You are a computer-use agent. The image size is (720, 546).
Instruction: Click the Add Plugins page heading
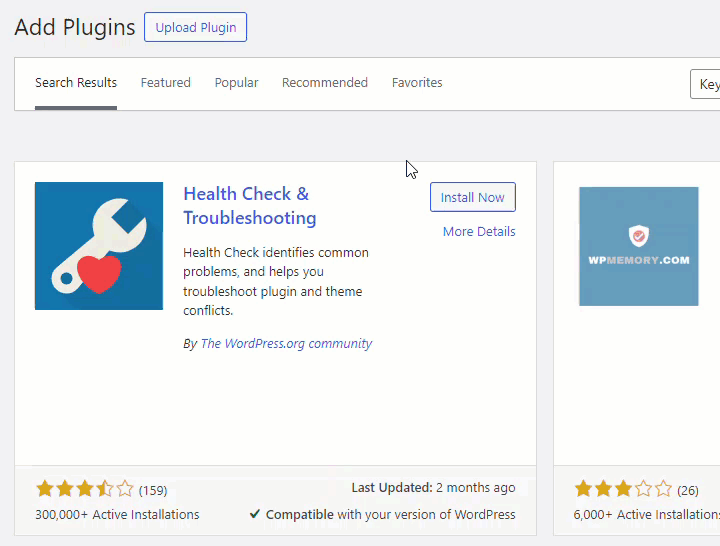tap(75, 27)
